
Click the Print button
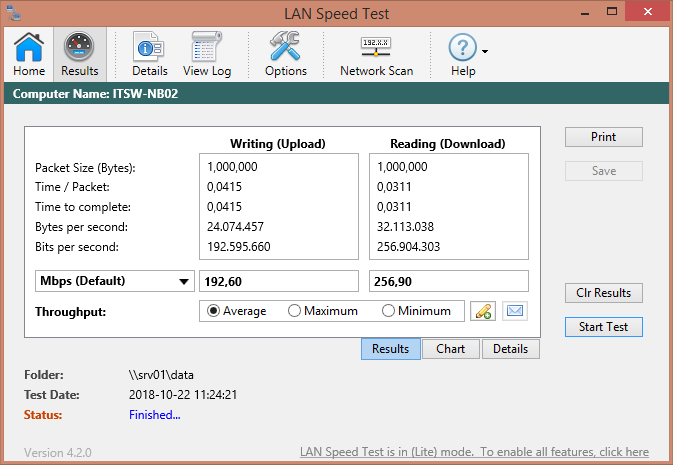[x=603, y=137]
